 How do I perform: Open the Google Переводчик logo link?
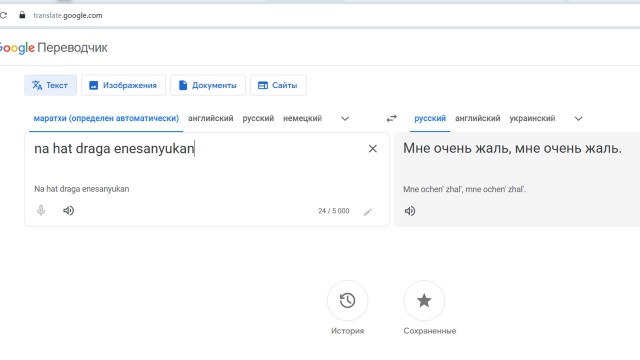click(53, 48)
